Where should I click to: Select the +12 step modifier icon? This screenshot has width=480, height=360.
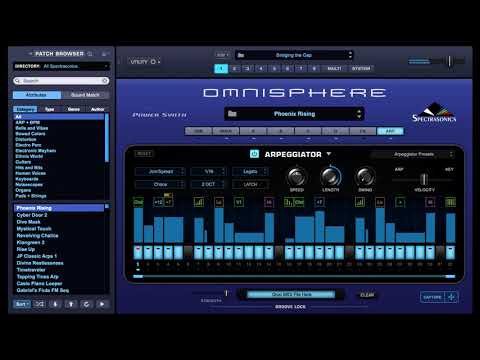(x=158, y=202)
